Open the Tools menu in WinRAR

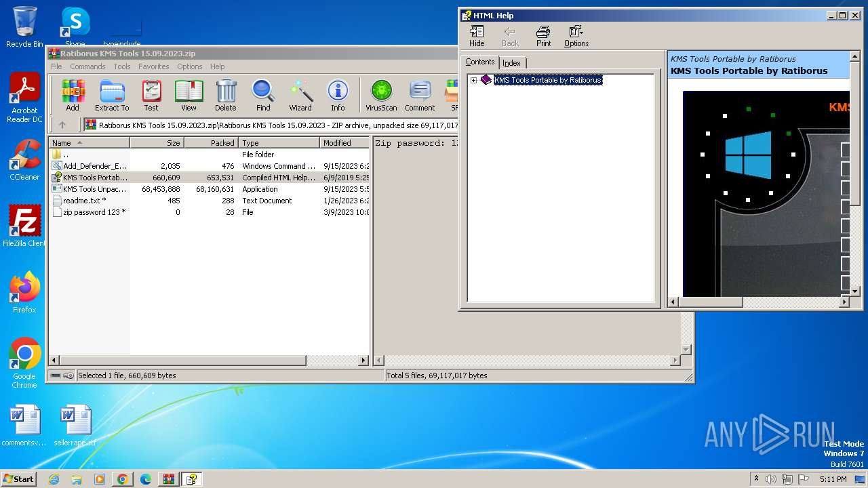tap(122, 66)
